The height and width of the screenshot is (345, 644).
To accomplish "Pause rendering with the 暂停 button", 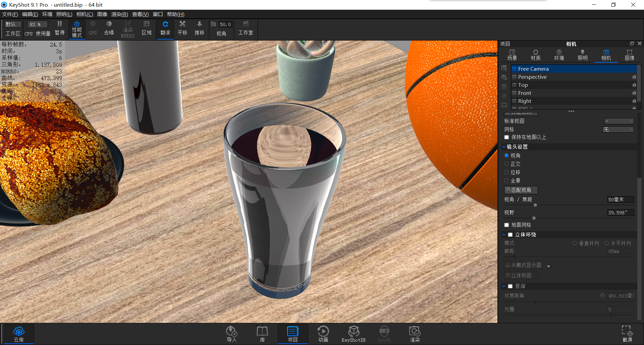I will tap(59, 28).
